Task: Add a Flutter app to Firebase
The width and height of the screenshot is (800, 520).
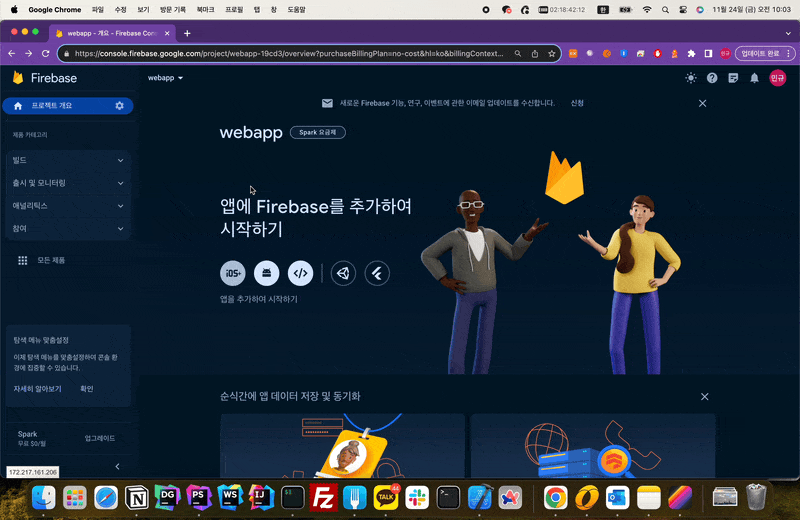Action: (377, 273)
